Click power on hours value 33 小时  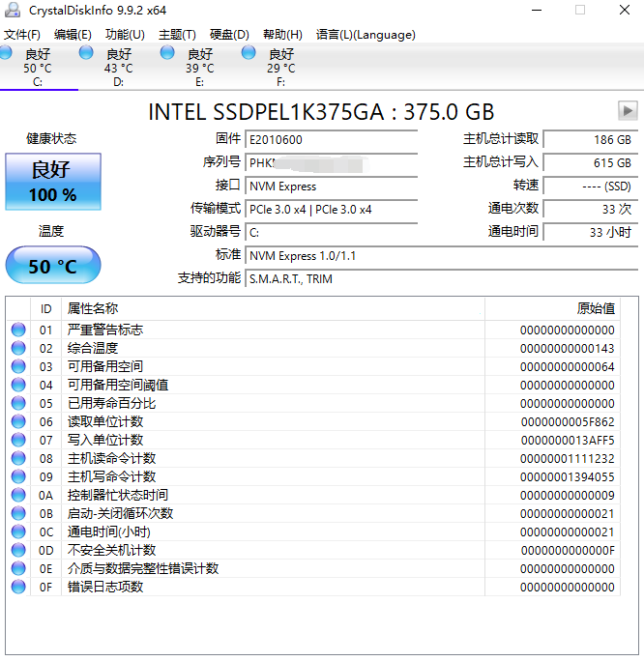tap(591, 232)
